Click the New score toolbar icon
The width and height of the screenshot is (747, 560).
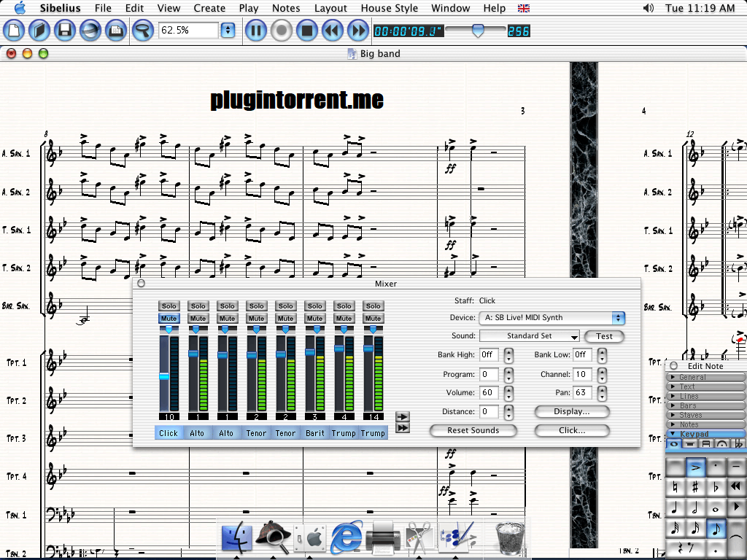[x=15, y=31]
